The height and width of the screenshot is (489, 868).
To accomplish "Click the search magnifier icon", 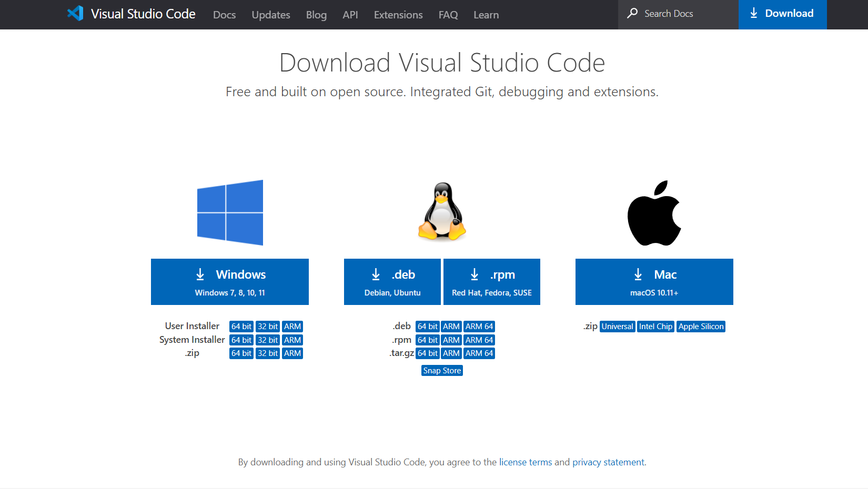I will click(x=632, y=14).
